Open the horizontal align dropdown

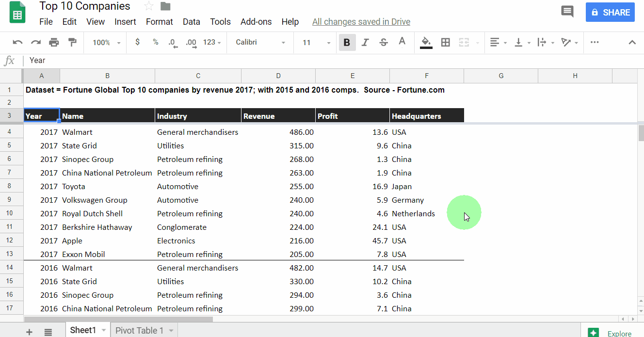(x=498, y=43)
